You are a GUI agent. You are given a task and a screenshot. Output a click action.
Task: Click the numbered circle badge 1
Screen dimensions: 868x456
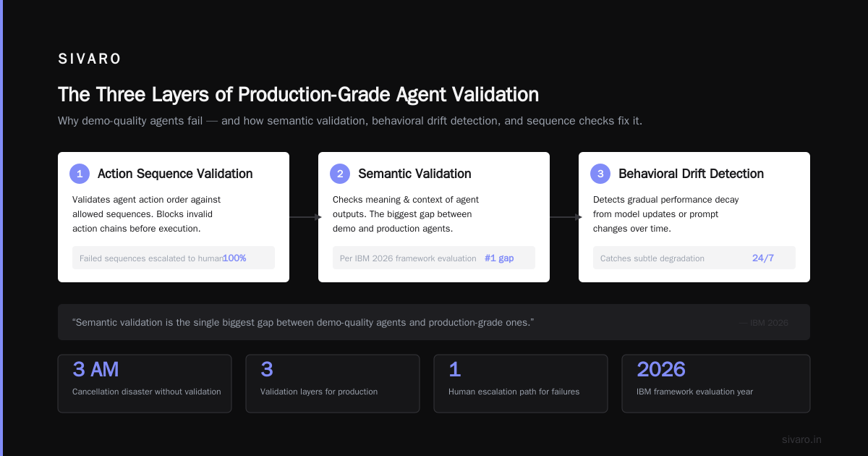coord(80,174)
